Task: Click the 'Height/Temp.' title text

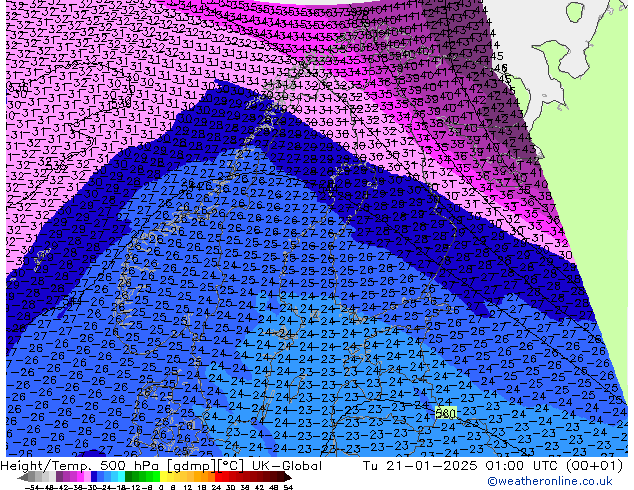Action: 44,466
